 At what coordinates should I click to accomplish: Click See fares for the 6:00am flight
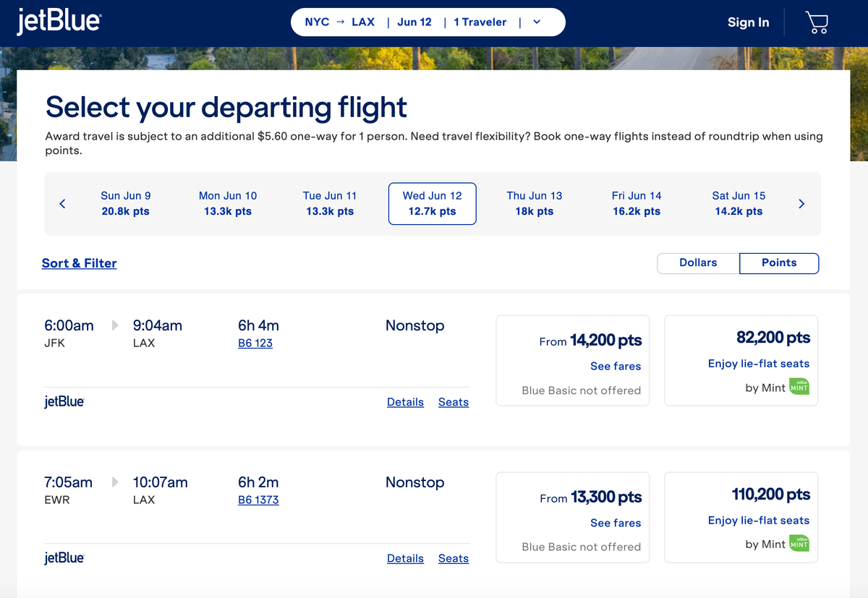[x=616, y=367]
